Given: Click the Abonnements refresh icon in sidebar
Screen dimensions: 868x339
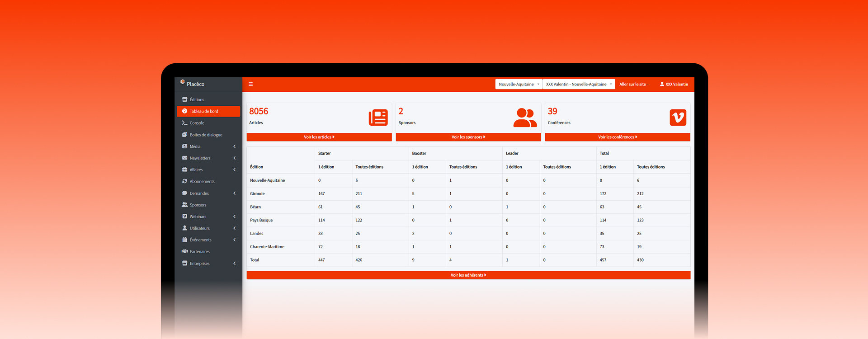Looking at the screenshot, I should click(184, 181).
